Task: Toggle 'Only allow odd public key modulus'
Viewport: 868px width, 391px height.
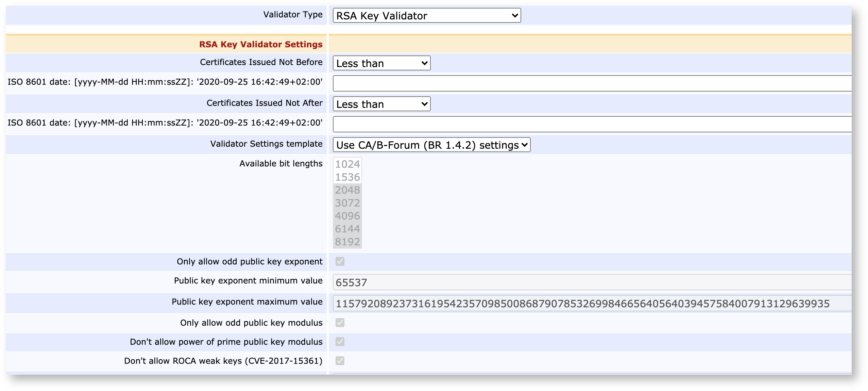Action: (x=340, y=323)
